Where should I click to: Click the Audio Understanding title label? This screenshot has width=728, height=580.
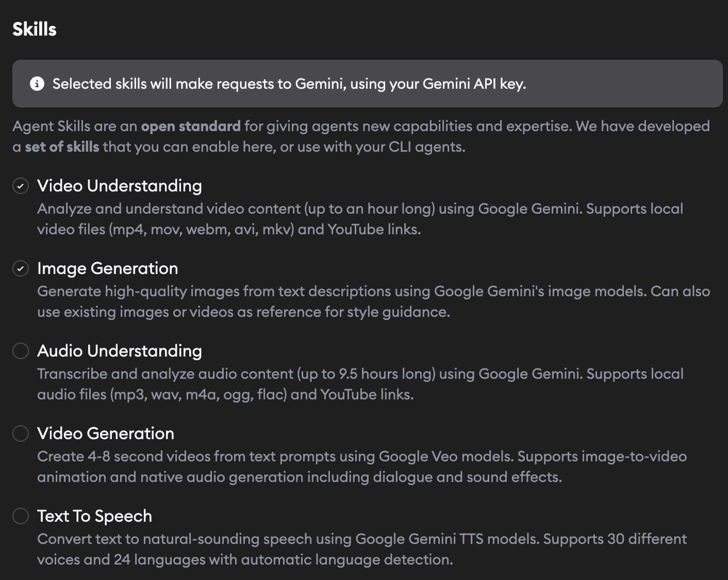click(120, 351)
